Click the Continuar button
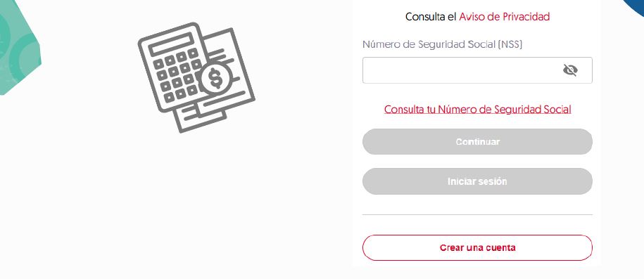The width and height of the screenshot is (644, 279). point(477,141)
